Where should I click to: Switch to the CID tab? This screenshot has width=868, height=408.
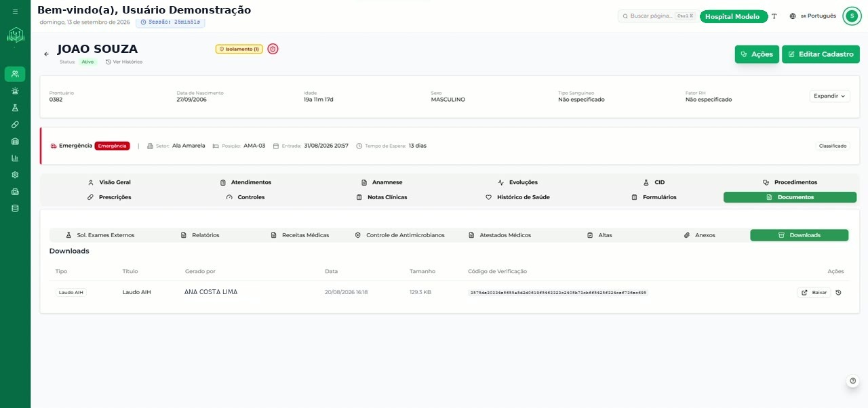coord(654,182)
